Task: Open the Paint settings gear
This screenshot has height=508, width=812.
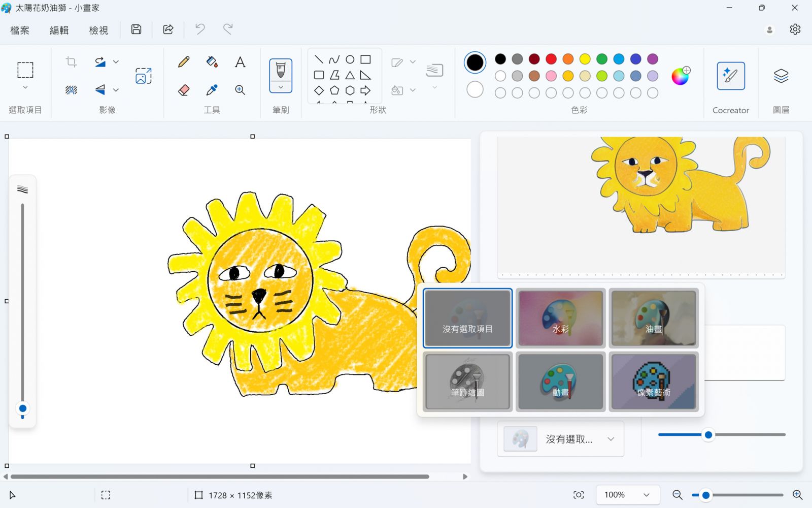Action: [x=795, y=29]
